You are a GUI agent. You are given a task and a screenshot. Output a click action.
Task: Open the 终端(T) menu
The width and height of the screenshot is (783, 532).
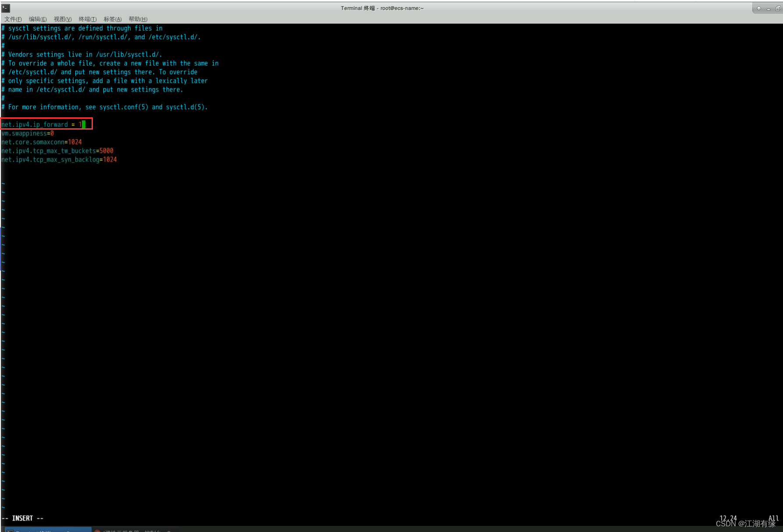coord(88,19)
